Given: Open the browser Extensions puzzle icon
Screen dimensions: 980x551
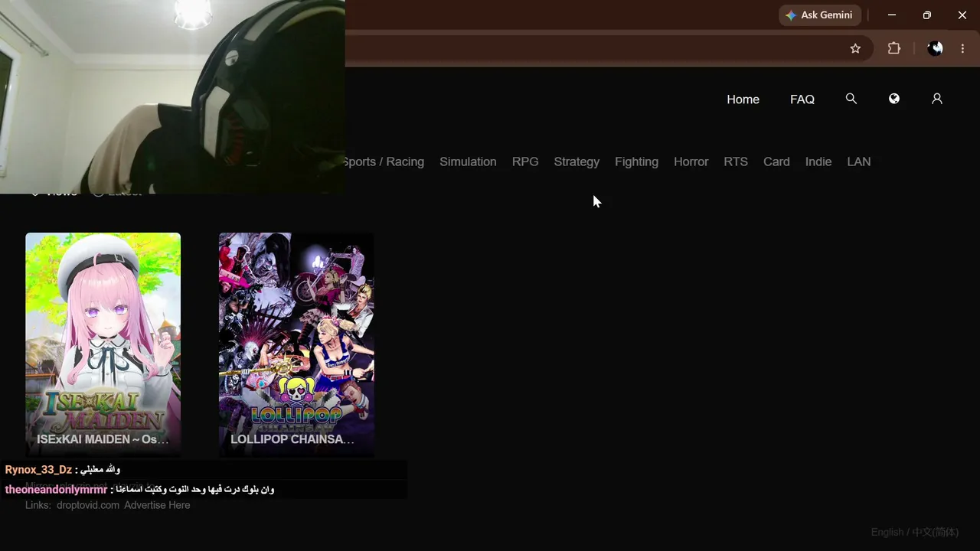Looking at the screenshot, I should click(x=893, y=48).
